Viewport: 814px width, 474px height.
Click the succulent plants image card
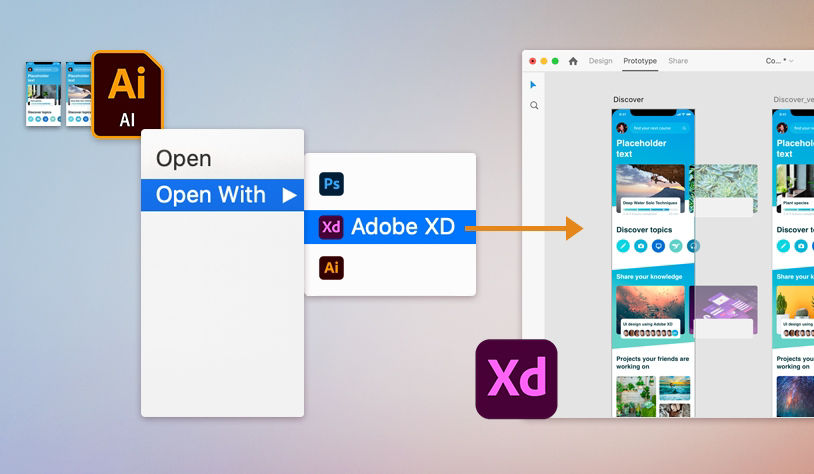[x=723, y=189]
